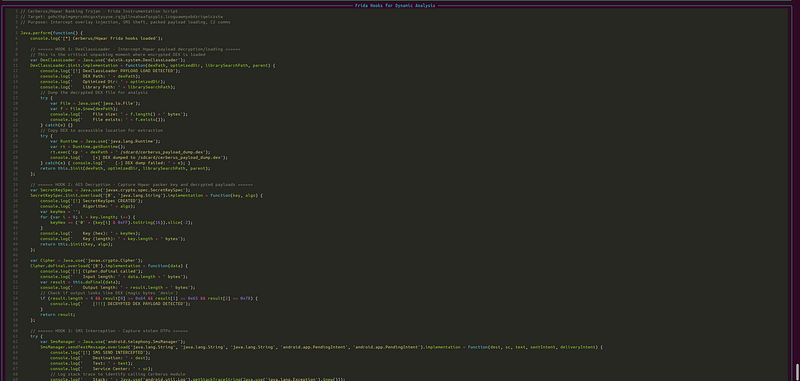Click the 'Cipher.doFinal.overload' line
Viewport: 800px width, 381px height.
[x=109, y=266]
